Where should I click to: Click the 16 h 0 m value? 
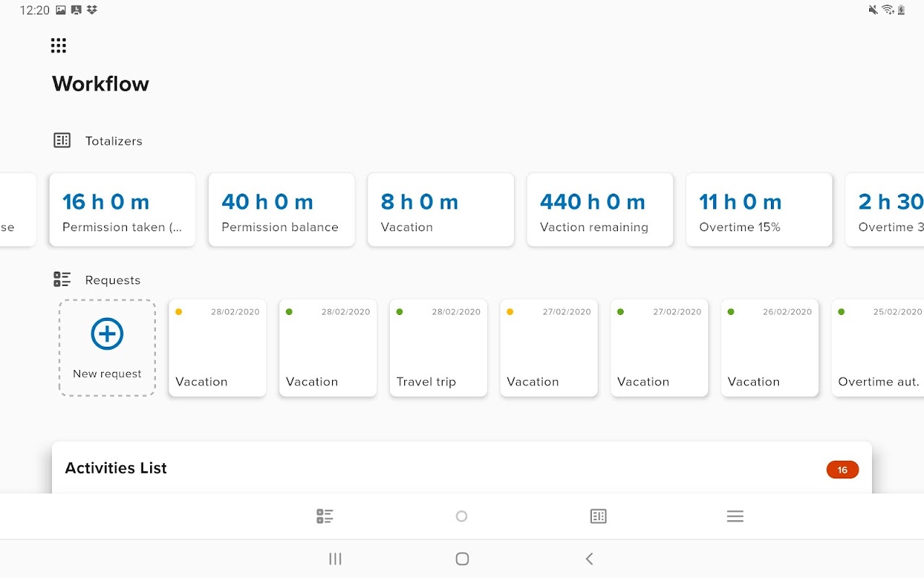click(106, 202)
